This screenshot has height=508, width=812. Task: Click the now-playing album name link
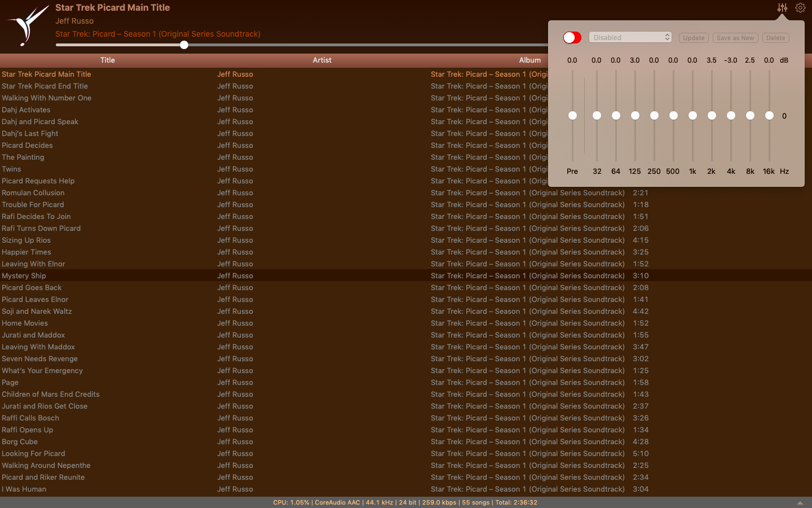(x=158, y=34)
